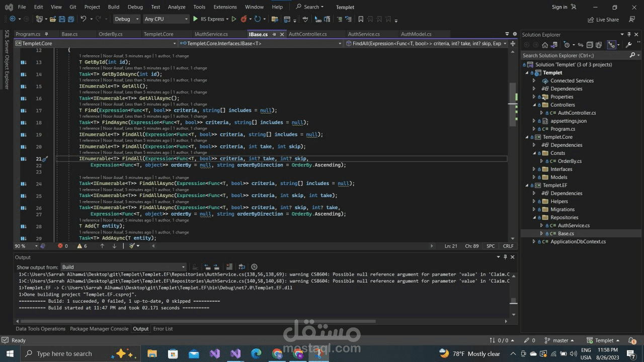Click the clock timestamp icon in Output toolbar
This screenshot has height=362, width=644.
(x=254, y=267)
